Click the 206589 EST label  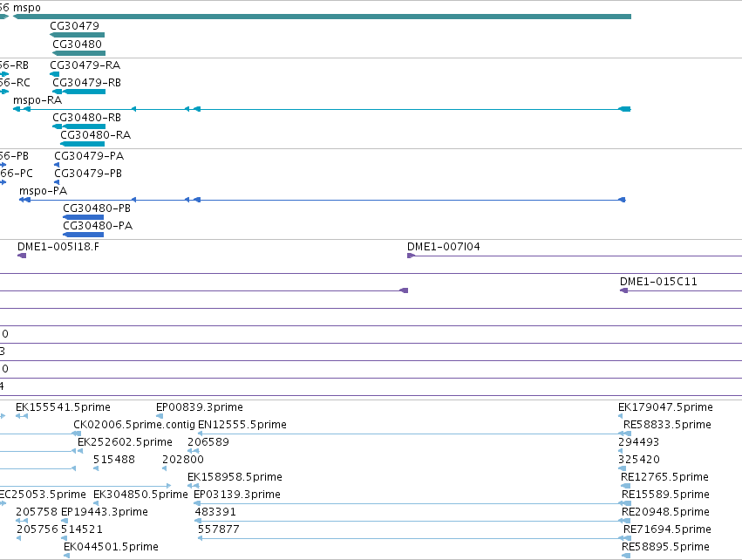pyautogui.click(x=208, y=442)
